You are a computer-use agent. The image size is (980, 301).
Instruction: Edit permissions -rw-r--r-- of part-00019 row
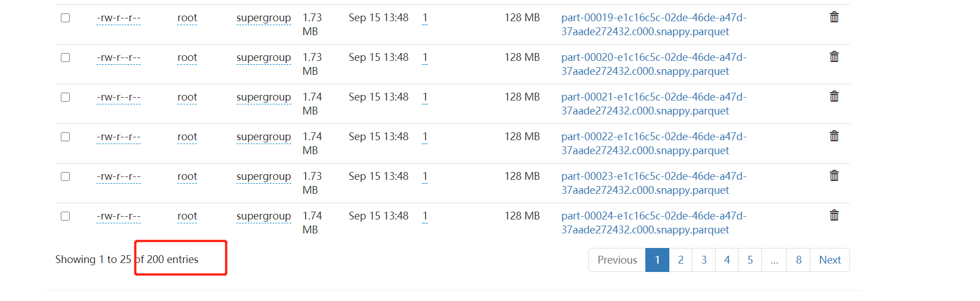(x=118, y=18)
